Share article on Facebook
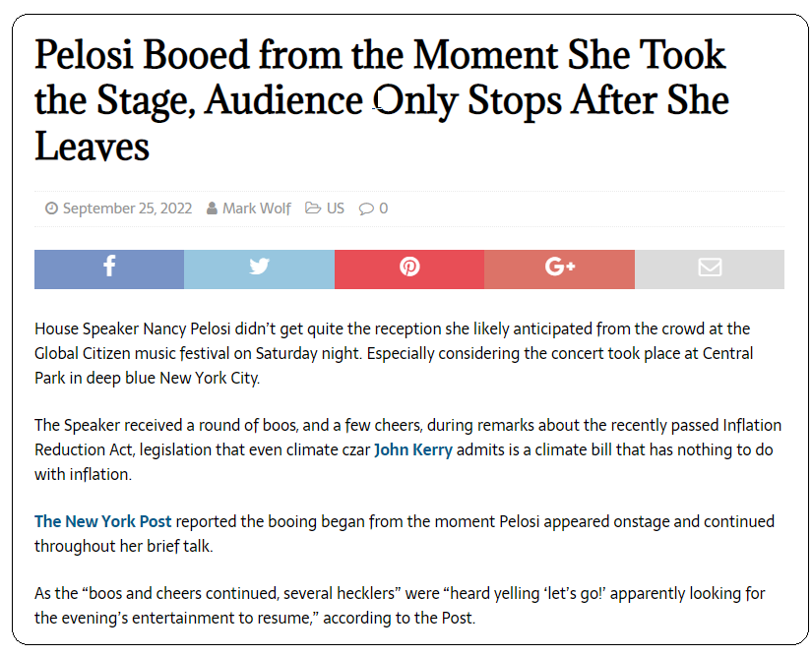 click(x=109, y=269)
